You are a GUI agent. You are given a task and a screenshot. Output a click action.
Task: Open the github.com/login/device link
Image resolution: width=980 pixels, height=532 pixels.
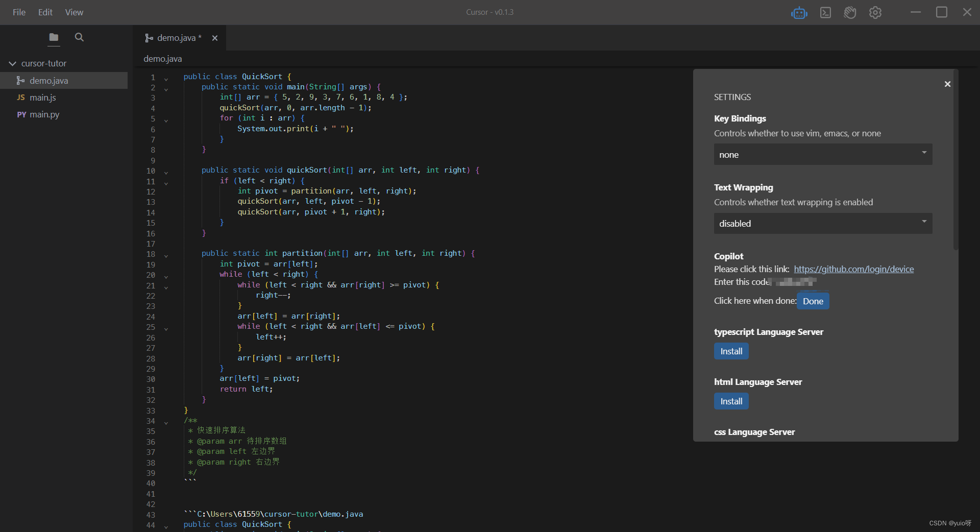[853, 269]
